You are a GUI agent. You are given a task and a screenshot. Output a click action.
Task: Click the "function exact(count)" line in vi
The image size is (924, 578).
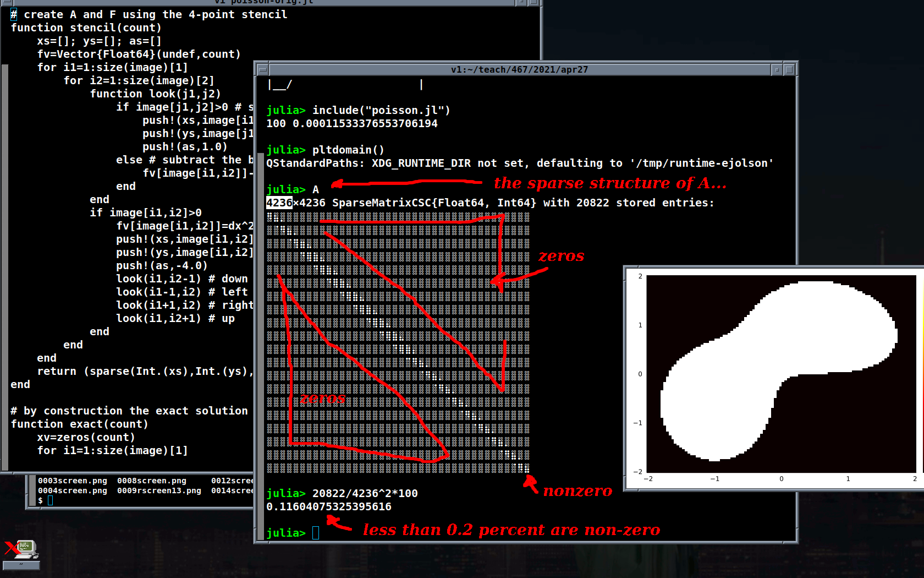click(80, 424)
